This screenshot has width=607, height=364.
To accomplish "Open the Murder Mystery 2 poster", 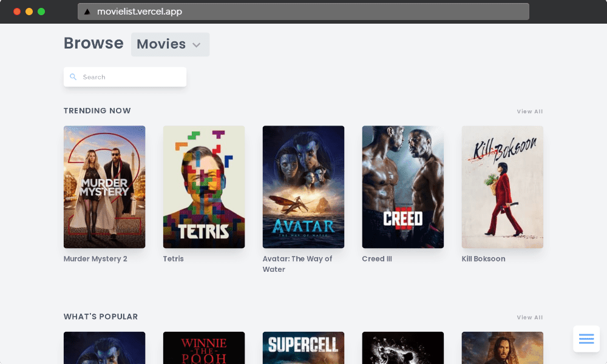I will click(x=104, y=187).
